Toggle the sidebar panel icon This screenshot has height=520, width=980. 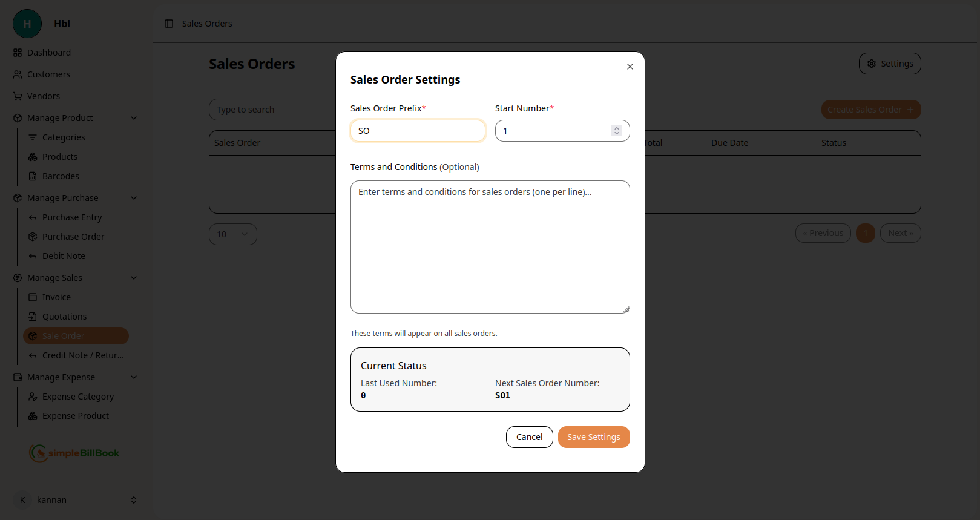pos(169,24)
